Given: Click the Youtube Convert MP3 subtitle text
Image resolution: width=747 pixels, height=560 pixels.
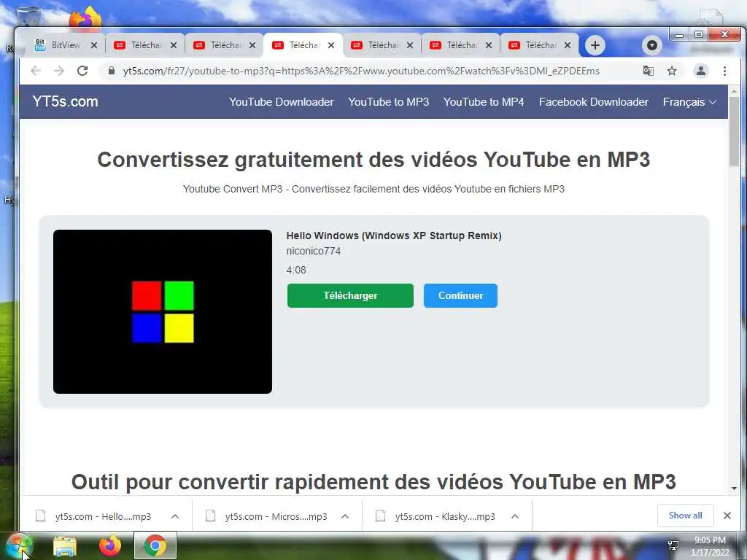Looking at the screenshot, I should 373,189.
